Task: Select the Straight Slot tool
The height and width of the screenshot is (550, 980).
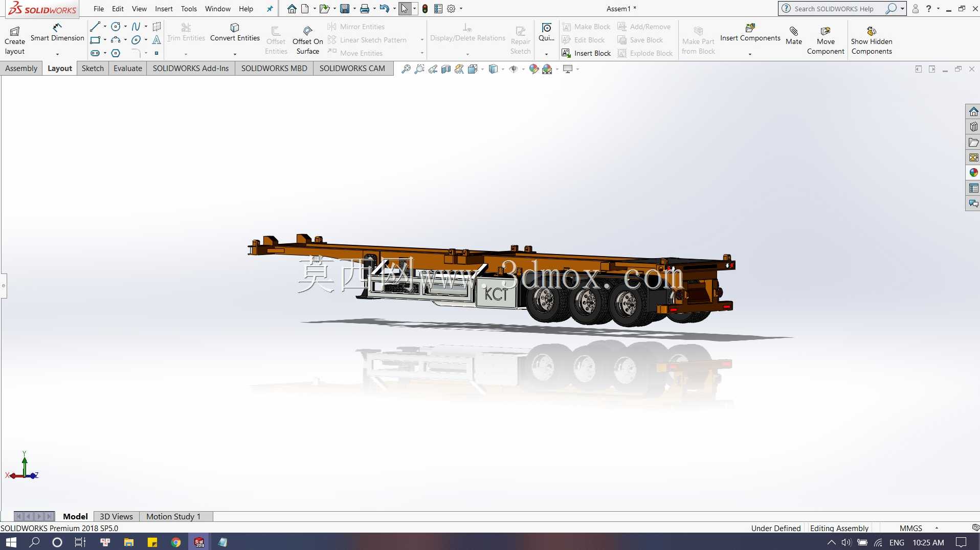Action: pos(95,53)
